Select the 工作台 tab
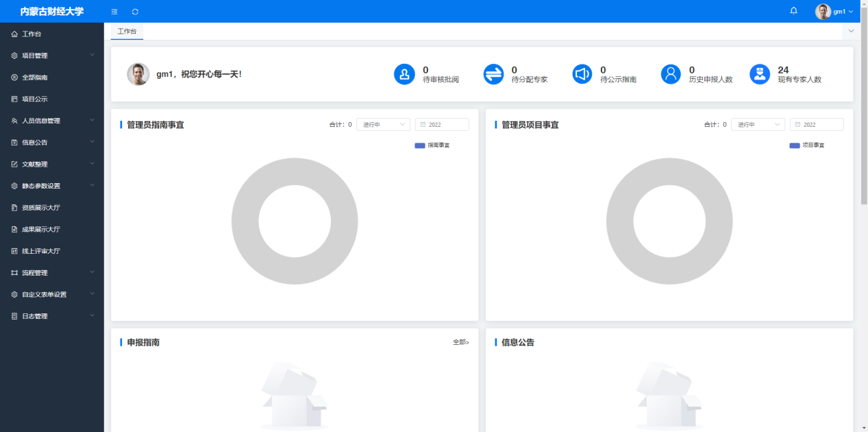Image resolution: width=868 pixels, height=432 pixels. click(x=127, y=32)
